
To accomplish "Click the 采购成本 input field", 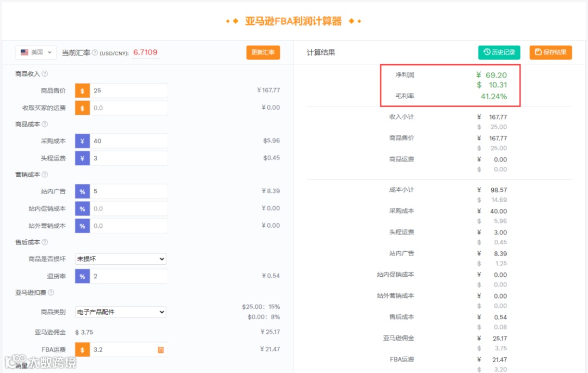I will [128, 141].
